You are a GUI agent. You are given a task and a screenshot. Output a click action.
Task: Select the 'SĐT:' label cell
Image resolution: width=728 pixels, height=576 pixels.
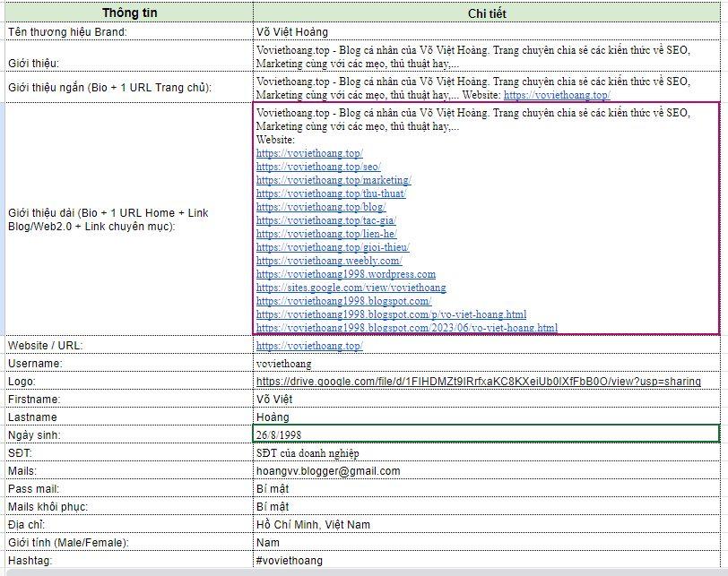pyautogui.click(x=129, y=452)
